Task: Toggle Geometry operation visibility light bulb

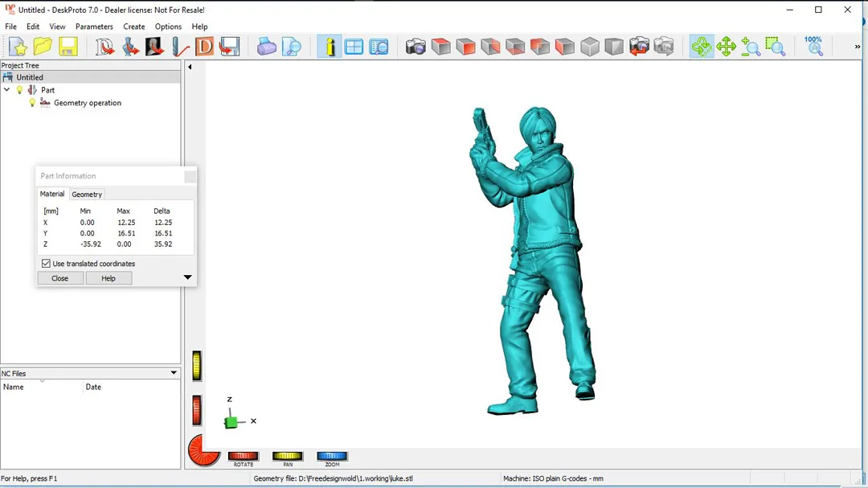Action: 32,102
